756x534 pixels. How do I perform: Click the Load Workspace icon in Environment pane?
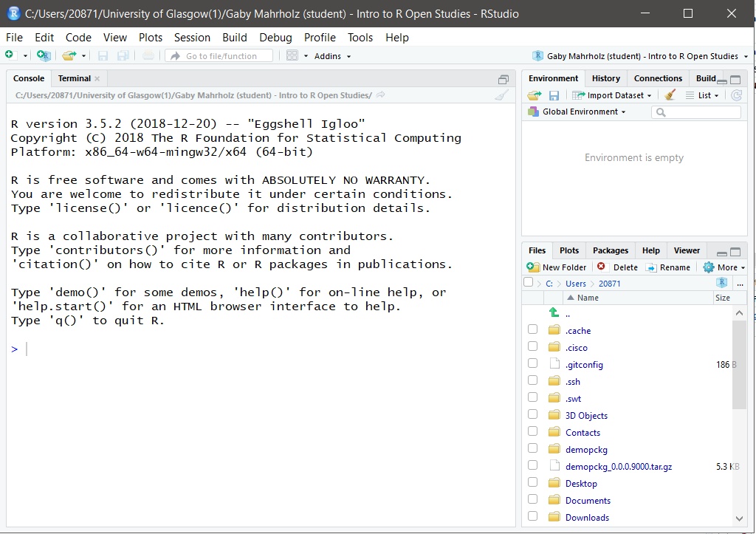(x=535, y=95)
